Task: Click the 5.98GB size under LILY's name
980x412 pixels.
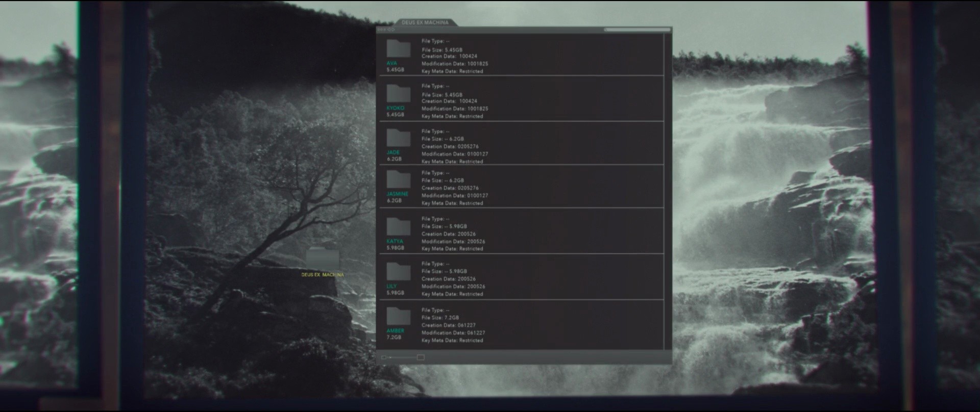Action: 395,293
